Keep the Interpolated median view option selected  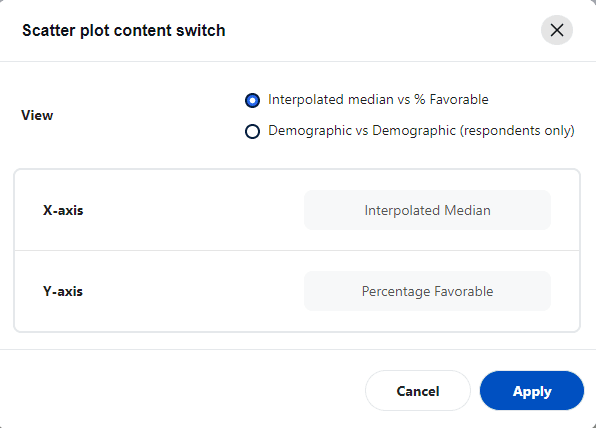[x=252, y=100]
